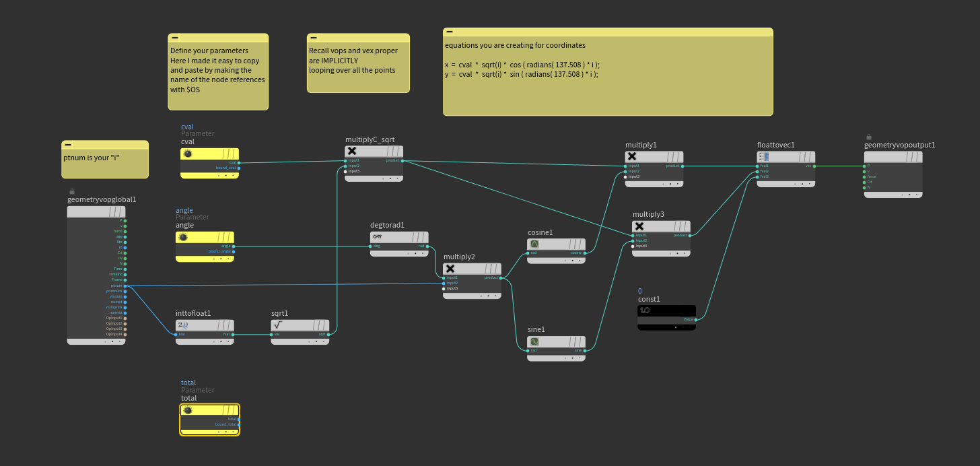Click the const1 node icon

[x=645, y=310]
